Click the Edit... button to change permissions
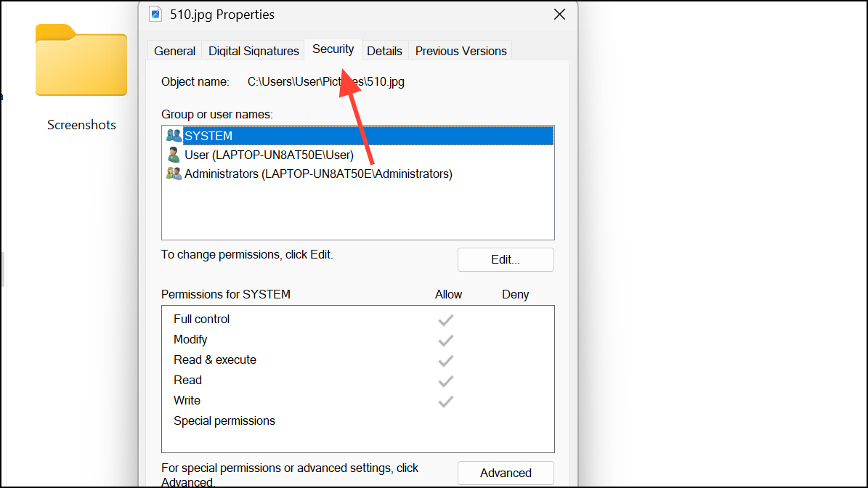The height and width of the screenshot is (488, 868). 506,259
